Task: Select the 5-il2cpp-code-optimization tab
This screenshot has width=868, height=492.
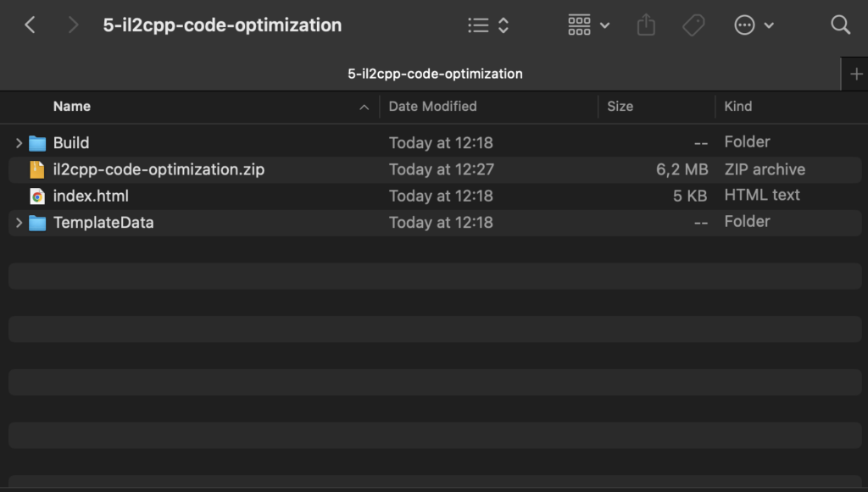Action: point(435,74)
